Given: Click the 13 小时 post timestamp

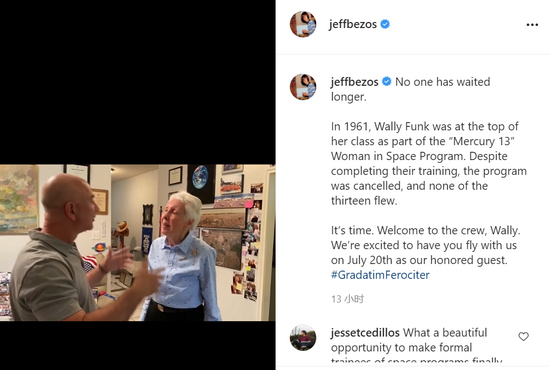Looking at the screenshot, I should 347,299.
